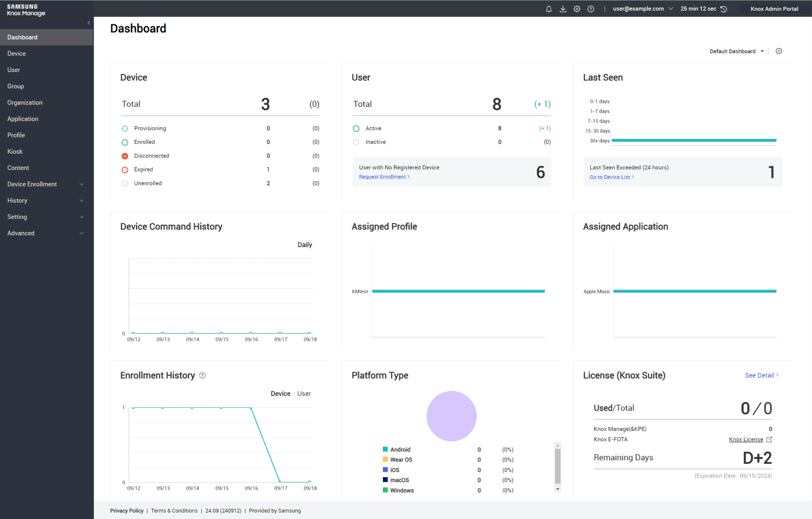Open the user@example.com account dropdown
Image resolution: width=812 pixels, height=519 pixels.
[x=642, y=9]
